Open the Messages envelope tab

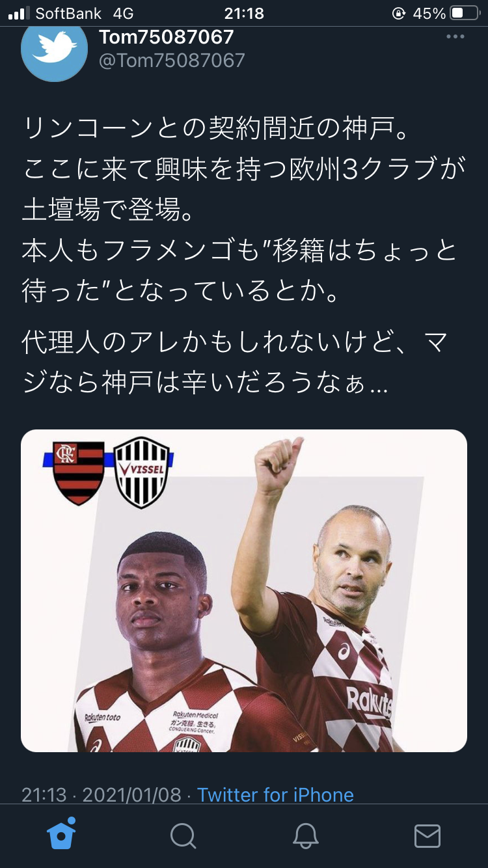tap(427, 836)
